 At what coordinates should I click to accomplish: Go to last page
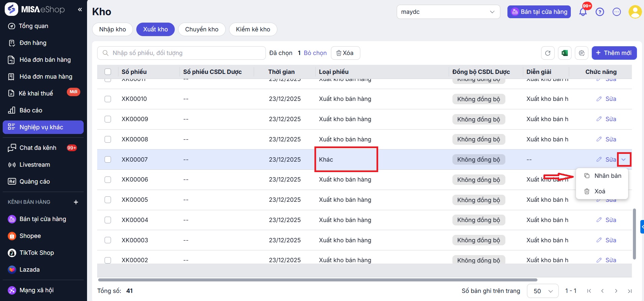[629, 291]
